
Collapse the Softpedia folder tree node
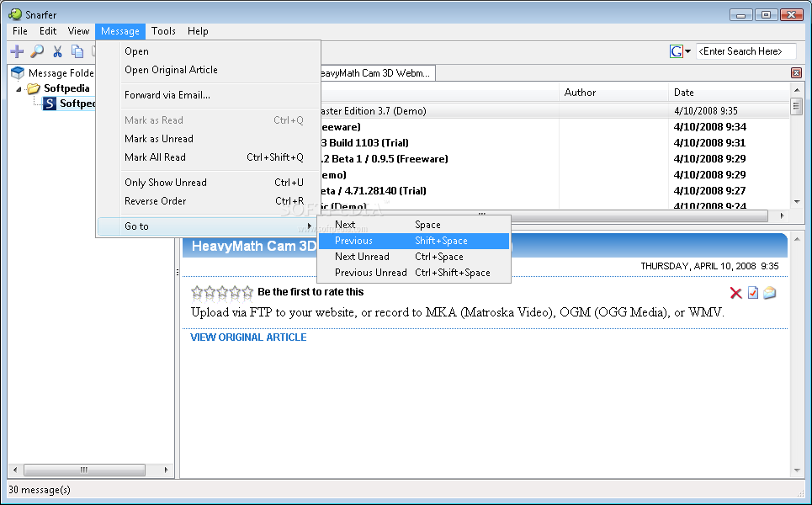click(19, 89)
